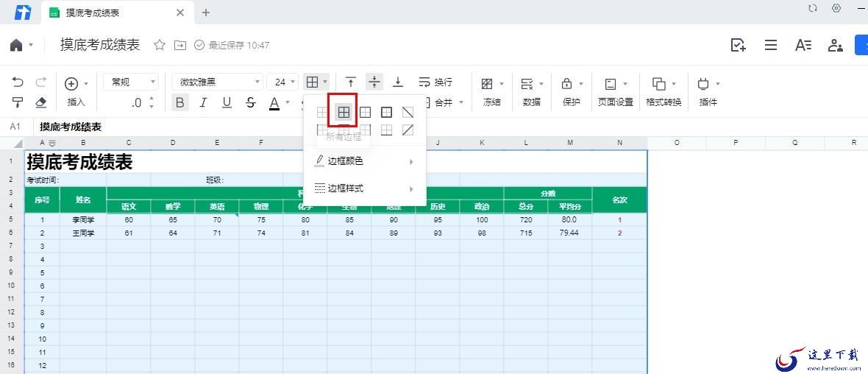Click the checklist-plus icon in header
This screenshot has width=868, height=374.
[738, 45]
